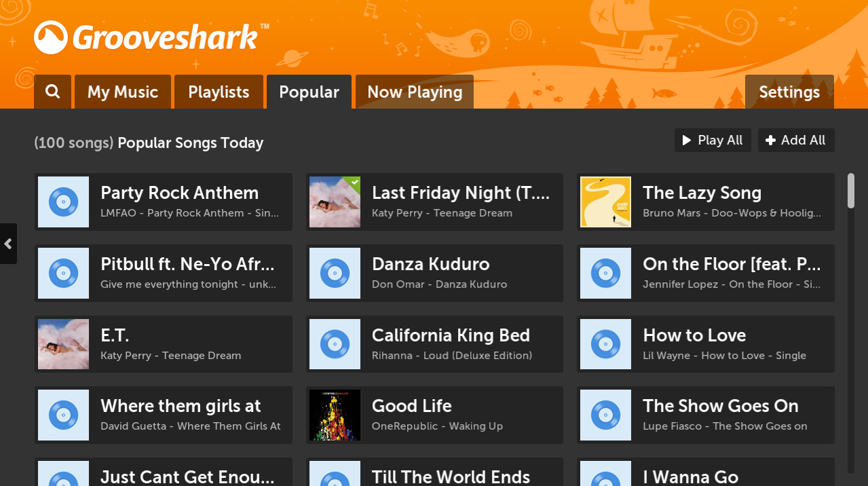The image size is (868, 486).
Task: Click the Where them girls at disc icon
Action: pos(63,415)
